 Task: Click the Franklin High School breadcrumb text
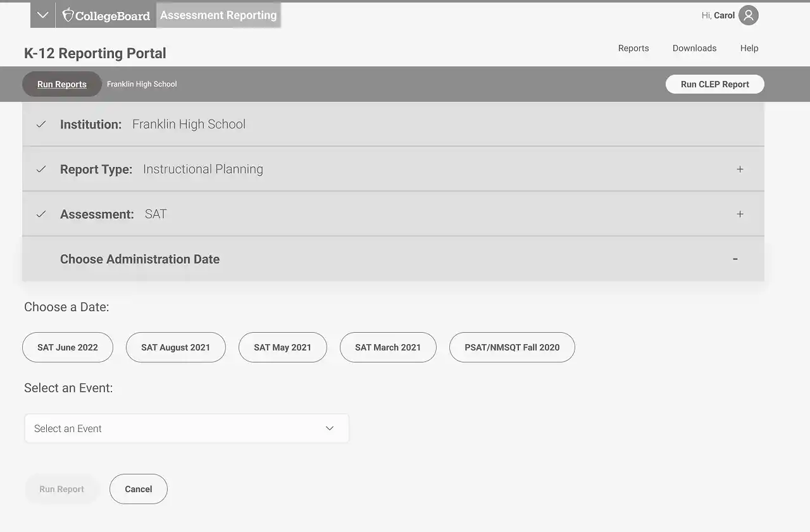pos(142,84)
